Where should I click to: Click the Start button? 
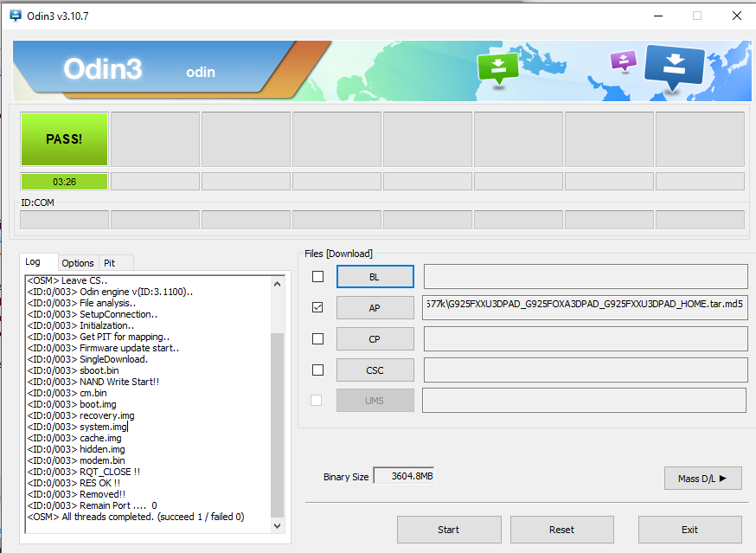click(449, 530)
